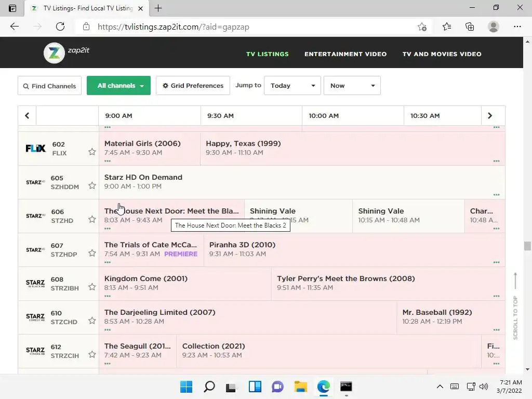This screenshot has height=399, width=532.
Task: Expand more options at end of 605 row
Action: point(496,195)
